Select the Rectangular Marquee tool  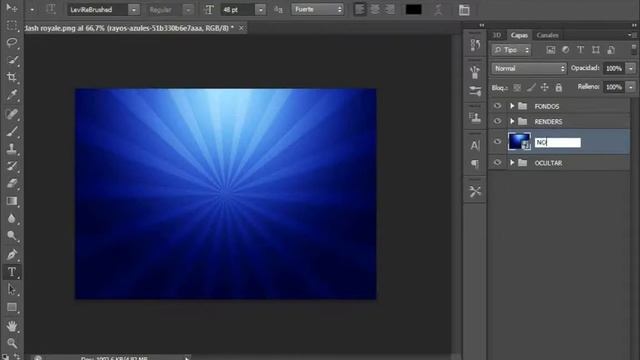click(12, 26)
